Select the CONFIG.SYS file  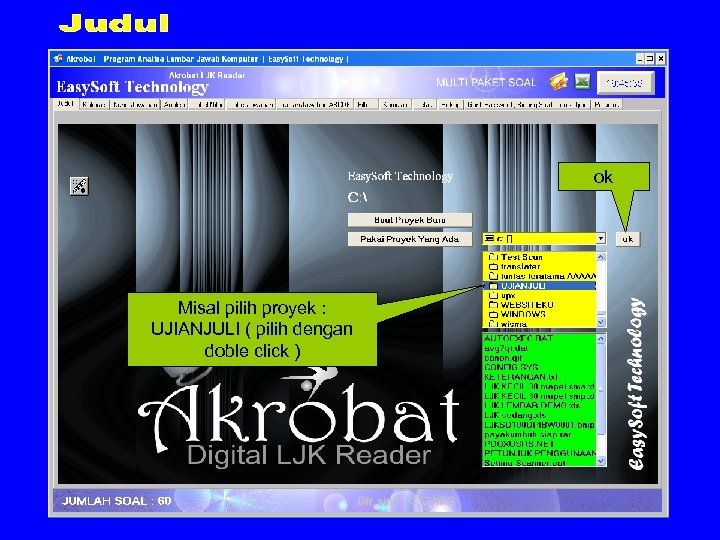pyautogui.click(x=540, y=367)
